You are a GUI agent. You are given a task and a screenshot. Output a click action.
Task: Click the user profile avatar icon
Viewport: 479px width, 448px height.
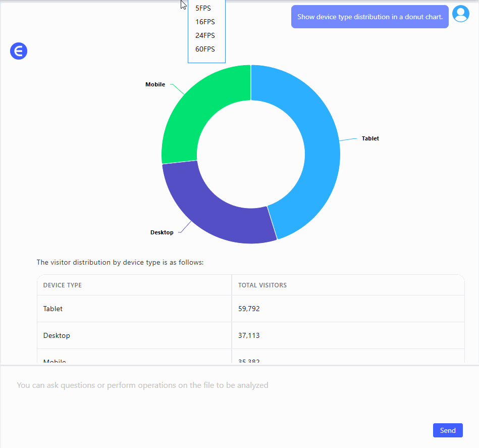tap(460, 14)
